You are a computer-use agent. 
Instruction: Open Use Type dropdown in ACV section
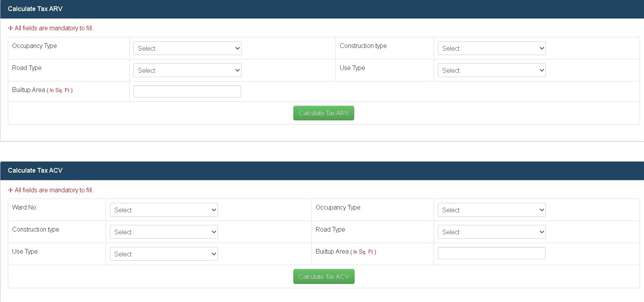[x=164, y=254]
